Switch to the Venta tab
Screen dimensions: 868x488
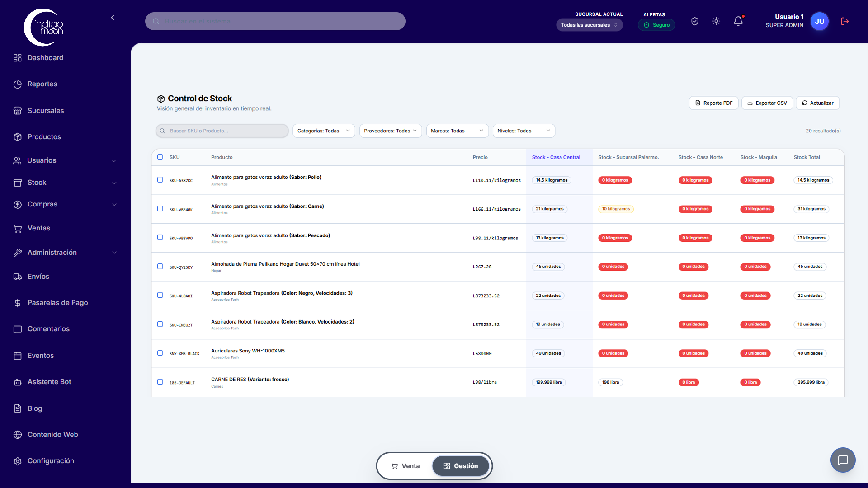point(406,465)
